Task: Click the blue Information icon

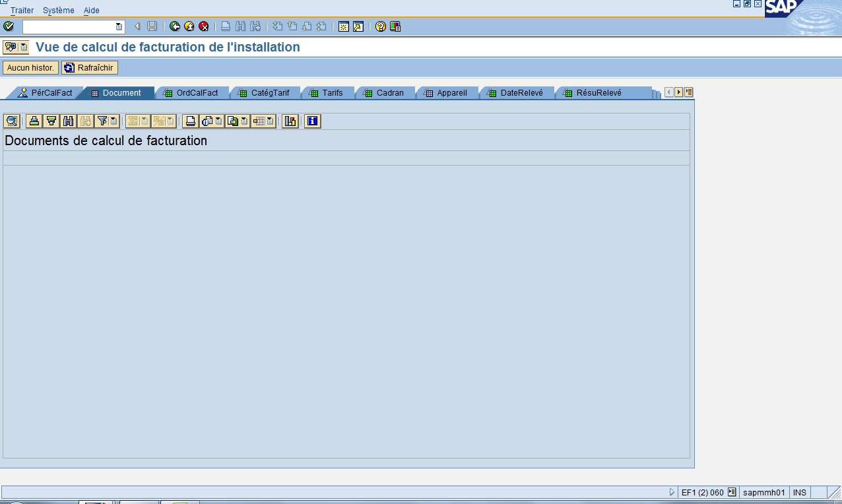Action: pyautogui.click(x=313, y=121)
